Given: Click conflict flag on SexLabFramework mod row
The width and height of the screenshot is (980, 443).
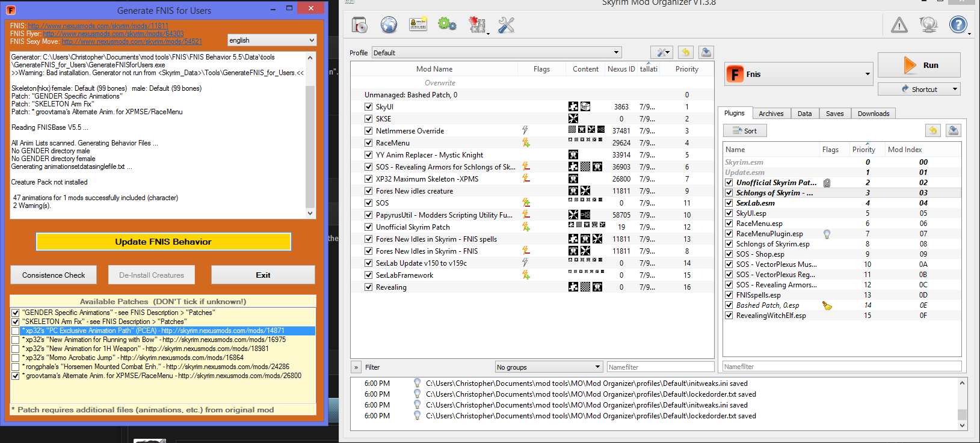Looking at the screenshot, I should coord(526,275).
